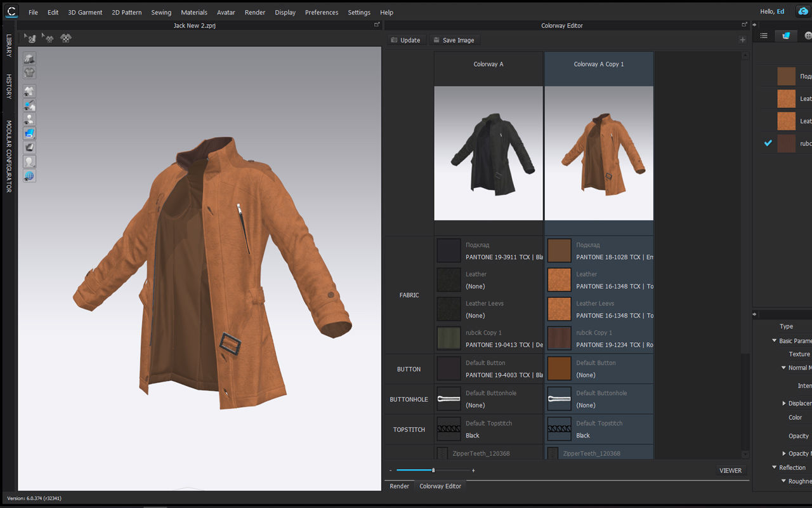Open the object list view icon
This screenshot has width=812, height=508.
coord(764,36)
